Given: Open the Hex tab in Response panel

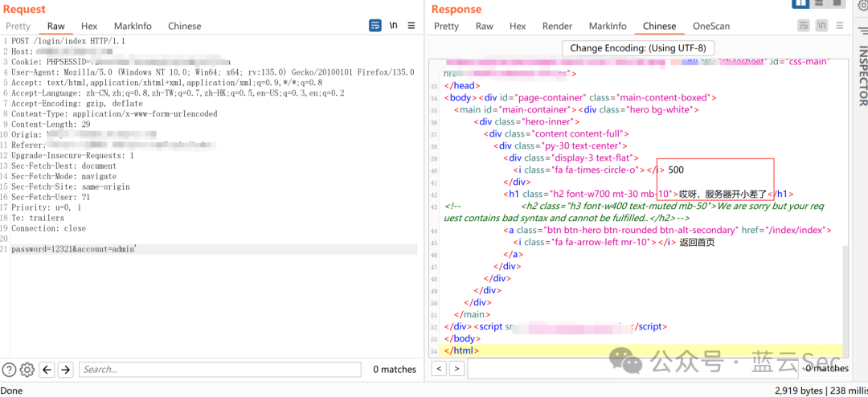Looking at the screenshot, I should [518, 26].
